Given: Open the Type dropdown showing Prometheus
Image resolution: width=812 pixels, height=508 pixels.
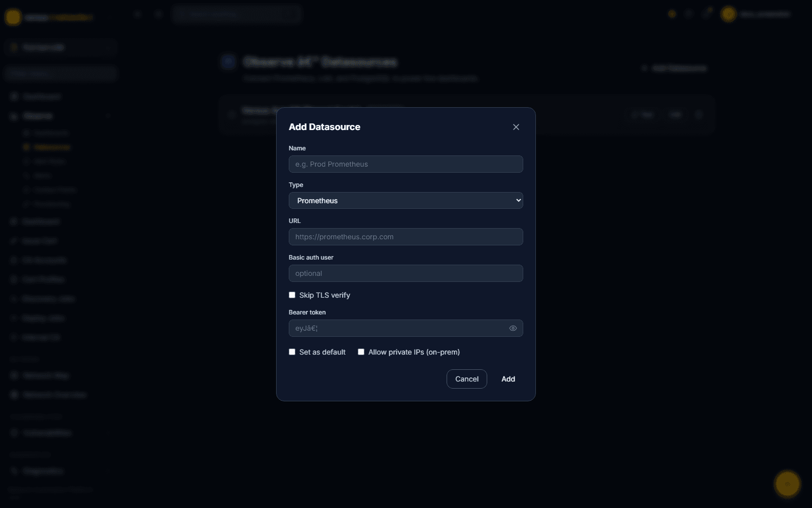Looking at the screenshot, I should tap(405, 200).
